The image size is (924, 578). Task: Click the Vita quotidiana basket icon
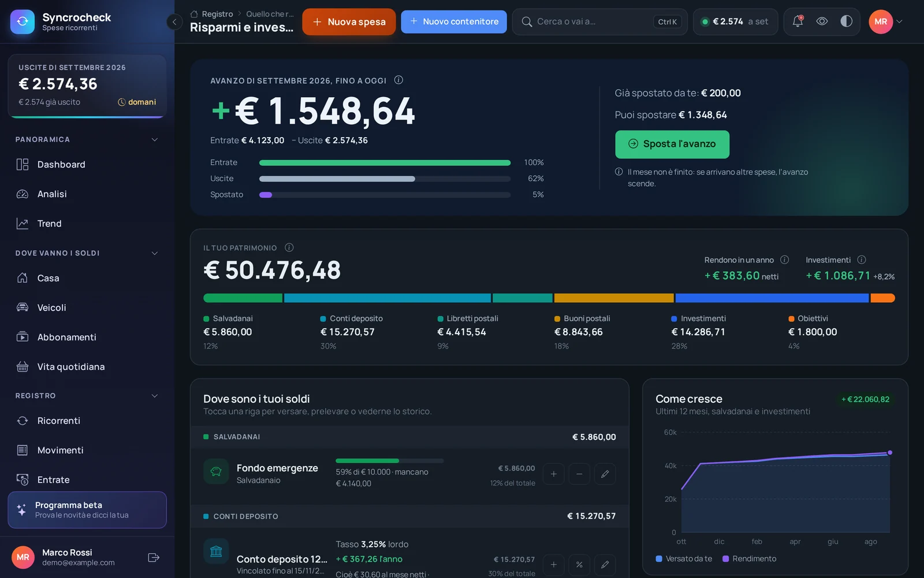click(23, 366)
